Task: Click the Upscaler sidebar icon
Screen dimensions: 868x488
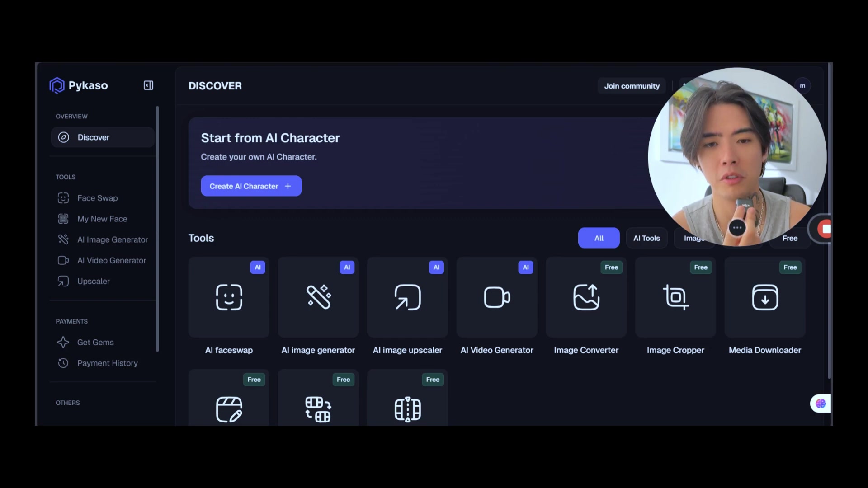Action: (63, 281)
